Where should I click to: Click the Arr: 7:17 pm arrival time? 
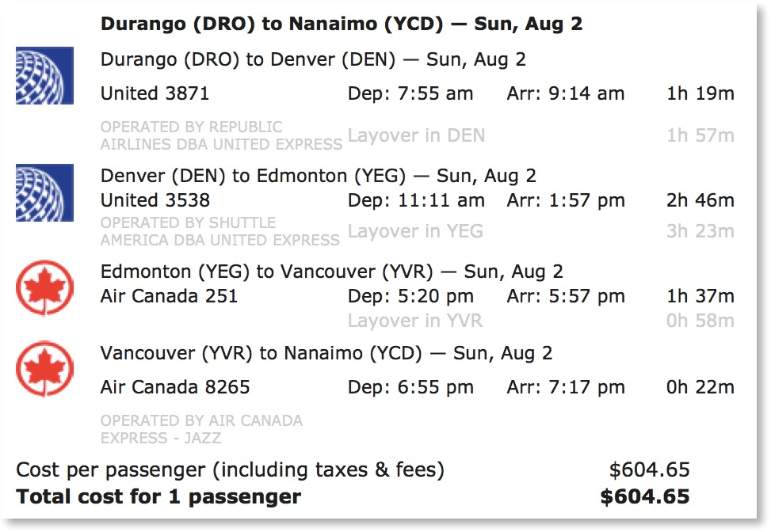566,387
